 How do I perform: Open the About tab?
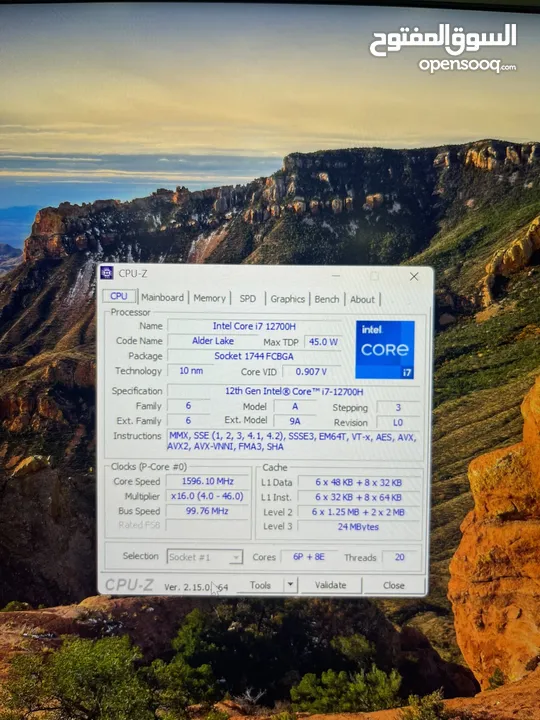point(362,300)
